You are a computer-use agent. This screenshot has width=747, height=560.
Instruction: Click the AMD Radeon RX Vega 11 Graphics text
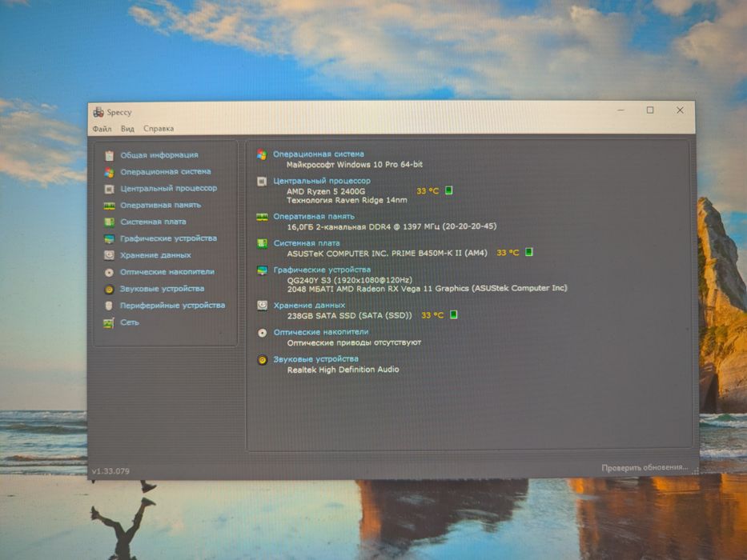428,289
